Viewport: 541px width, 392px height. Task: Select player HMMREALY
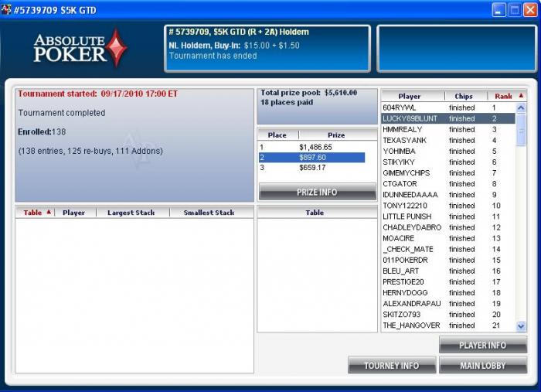pos(448,129)
